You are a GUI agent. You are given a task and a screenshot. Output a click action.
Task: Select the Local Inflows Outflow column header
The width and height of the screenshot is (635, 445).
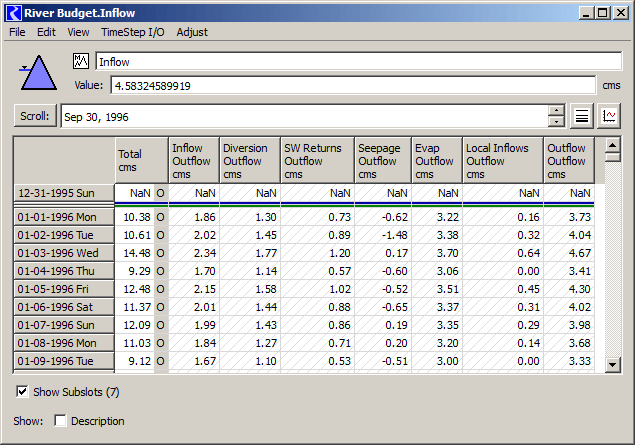pos(503,160)
